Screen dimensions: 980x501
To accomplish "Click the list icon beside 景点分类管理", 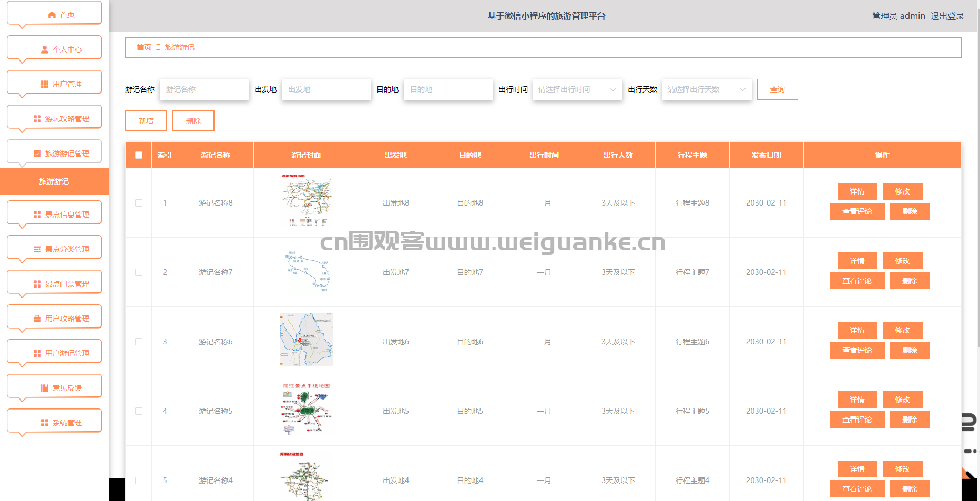I will point(37,249).
